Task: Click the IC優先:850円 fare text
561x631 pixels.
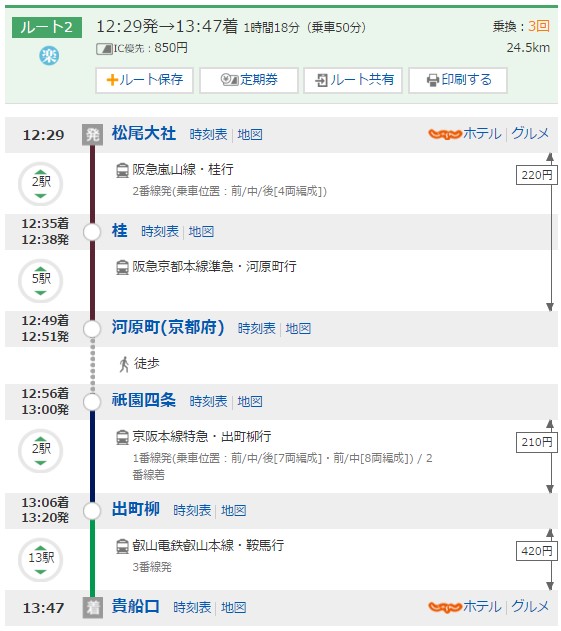Action: click(151, 48)
